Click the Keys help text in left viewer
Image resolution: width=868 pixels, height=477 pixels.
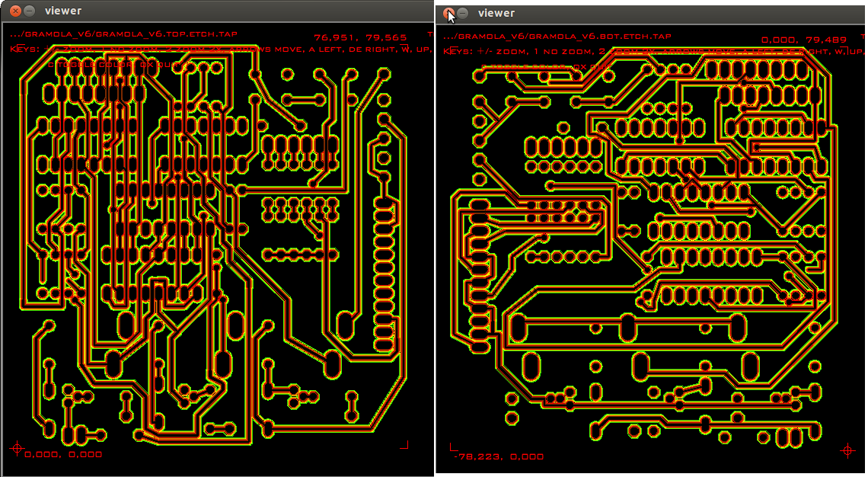(221, 50)
